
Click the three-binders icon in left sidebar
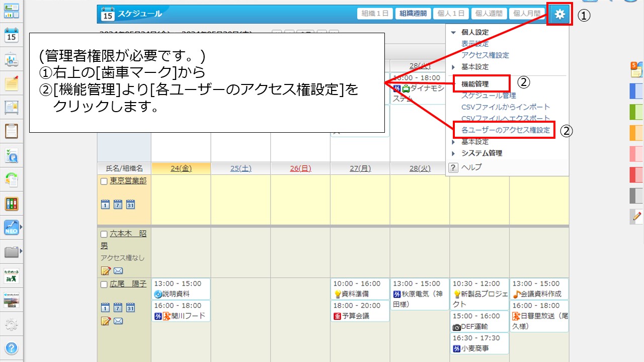11,204
